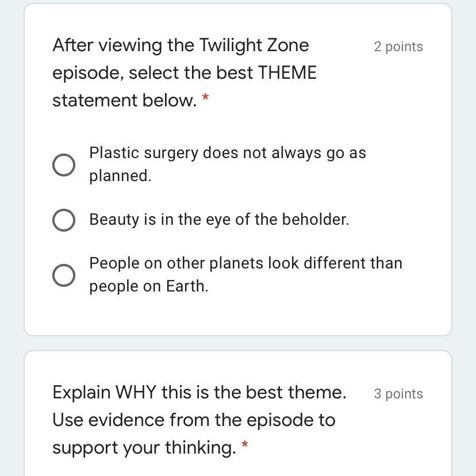Click the word "THEME" in the first question
The image size is (476, 476).
click(287, 73)
